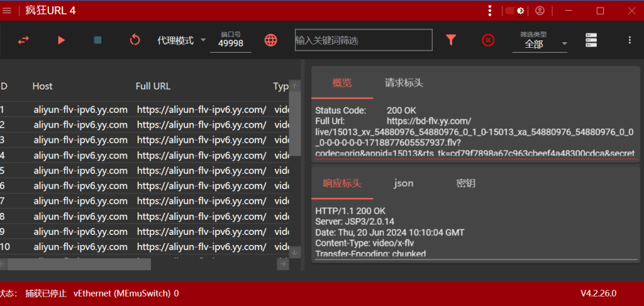Click the Server: JSP3/2.0.14 header line
The image size is (644, 306).
pos(355,222)
